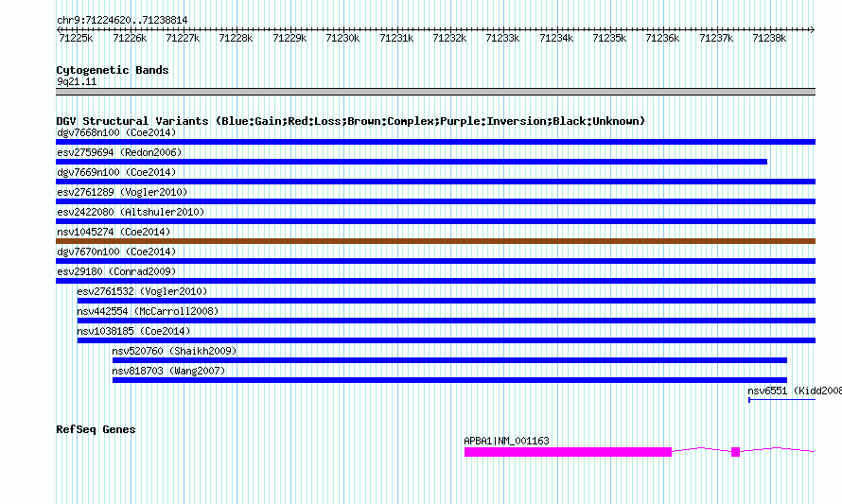
Task: Click the esv29180 (Conrad2009) variant bar
Action: click(x=435, y=281)
